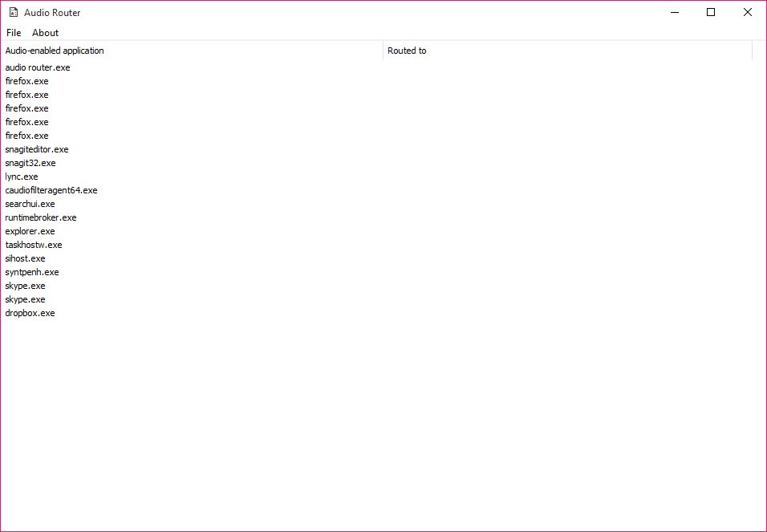Select audio router.exe in the list
Viewport: 767px width, 532px height.
click(x=38, y=67)
